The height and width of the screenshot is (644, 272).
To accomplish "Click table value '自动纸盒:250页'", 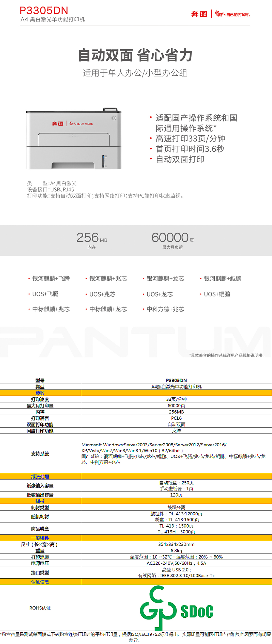I will coord(176,483).
